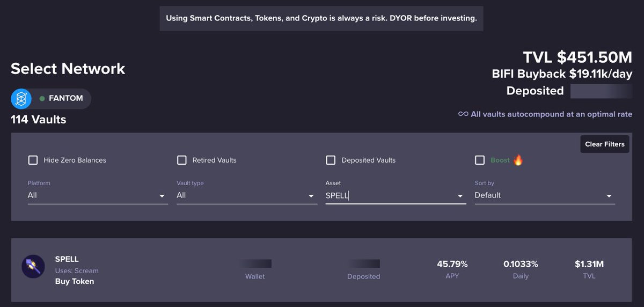Viewport: 644px width, 307px height.
Task: Open the Platform dropdown
Action: pos(98,195)
